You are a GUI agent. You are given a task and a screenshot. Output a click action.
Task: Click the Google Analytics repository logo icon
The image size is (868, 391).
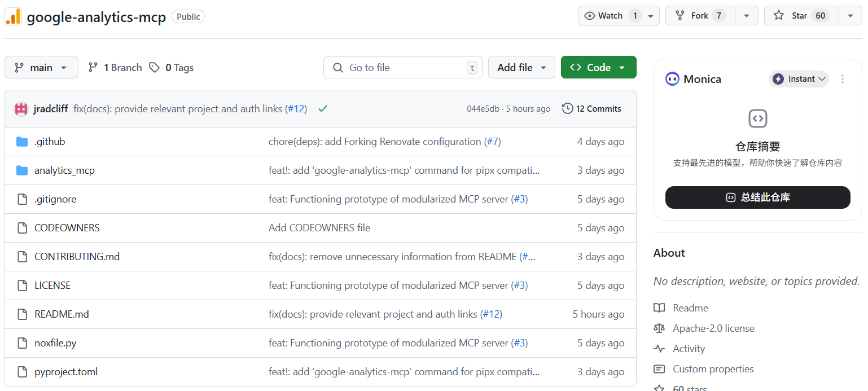click(x=13, y=16)
